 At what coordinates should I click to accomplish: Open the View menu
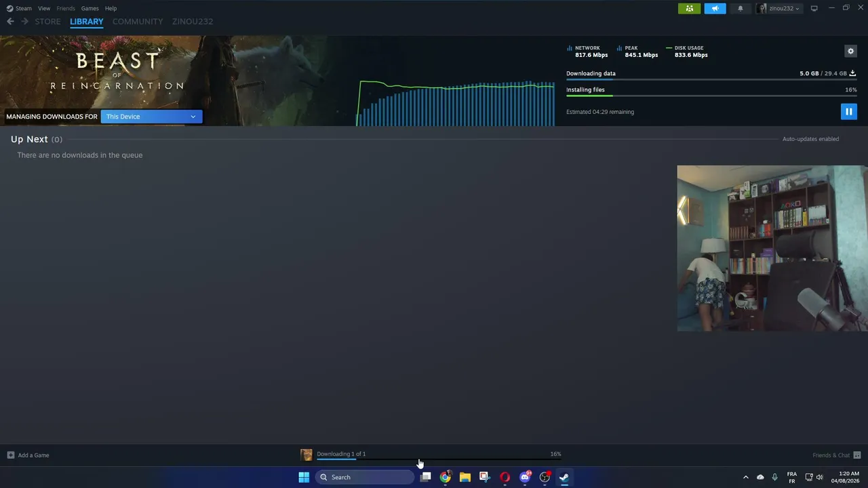click(44, 8)
